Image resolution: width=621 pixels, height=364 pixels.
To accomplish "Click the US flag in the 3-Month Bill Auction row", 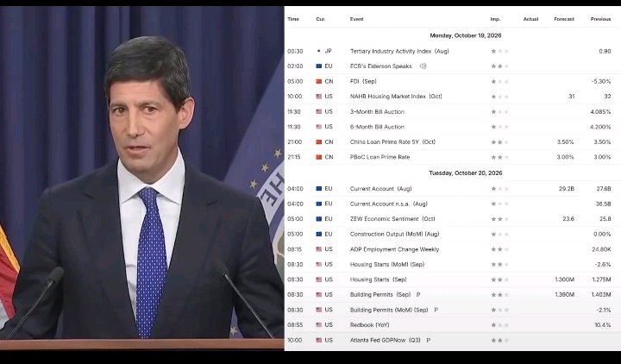I will (319, 111).
